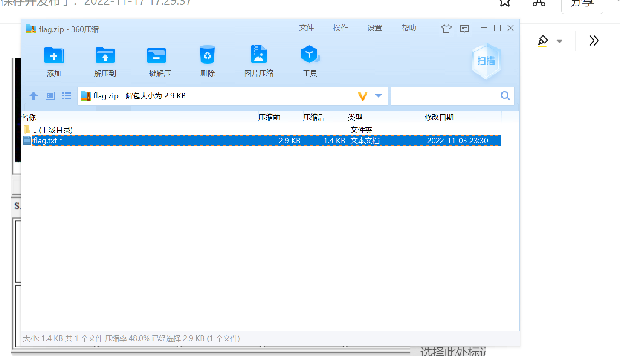This screenshot has height=364, width=620.
Task: Click the 一键解压 one-click extract icon
Action: (x=156, y=56)
